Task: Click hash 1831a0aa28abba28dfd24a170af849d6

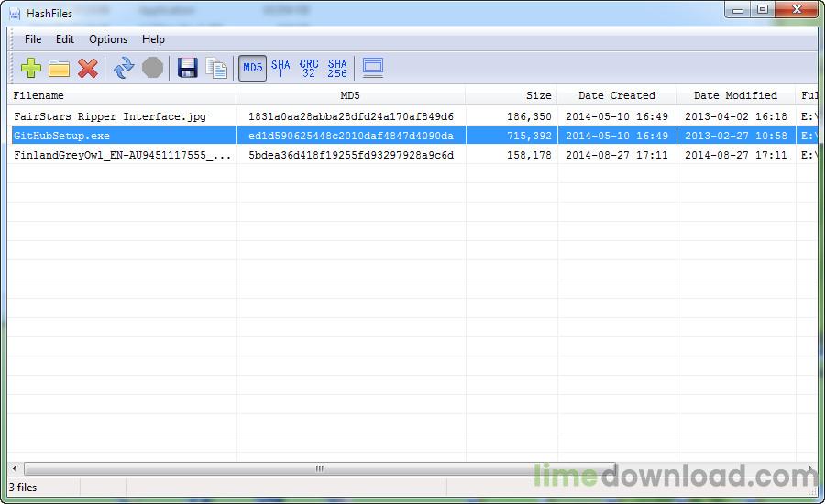Action: pyautogui.click(x=351, y=116)
